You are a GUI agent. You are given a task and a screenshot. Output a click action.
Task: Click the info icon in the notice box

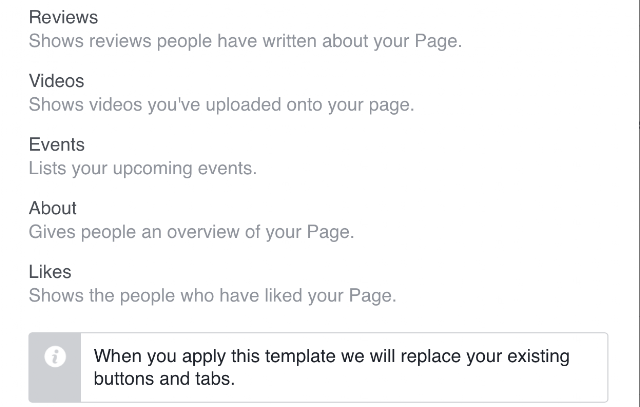coord(55,356)
